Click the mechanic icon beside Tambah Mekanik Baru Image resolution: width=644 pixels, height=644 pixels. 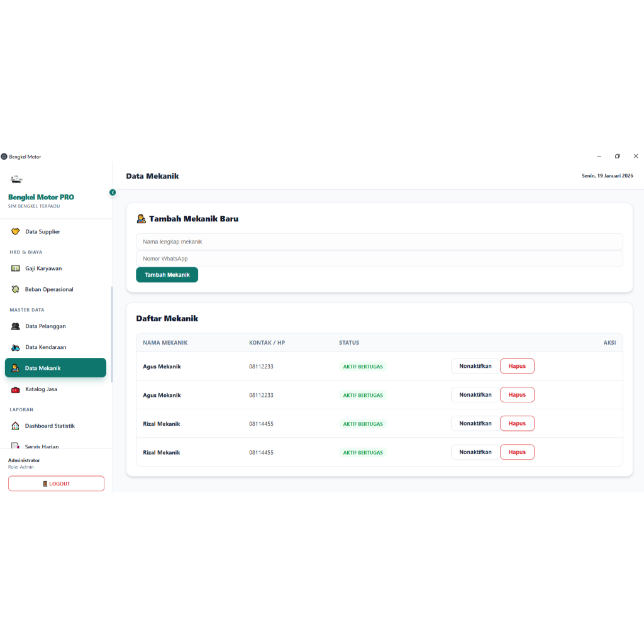(142, 219)
